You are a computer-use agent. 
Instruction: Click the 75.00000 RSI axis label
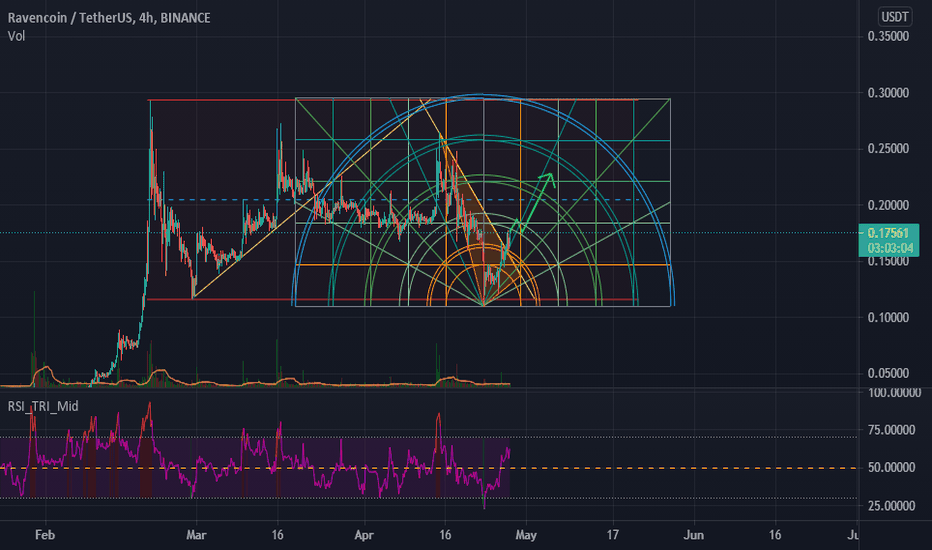pyautogui.click(x=891, y=430)
